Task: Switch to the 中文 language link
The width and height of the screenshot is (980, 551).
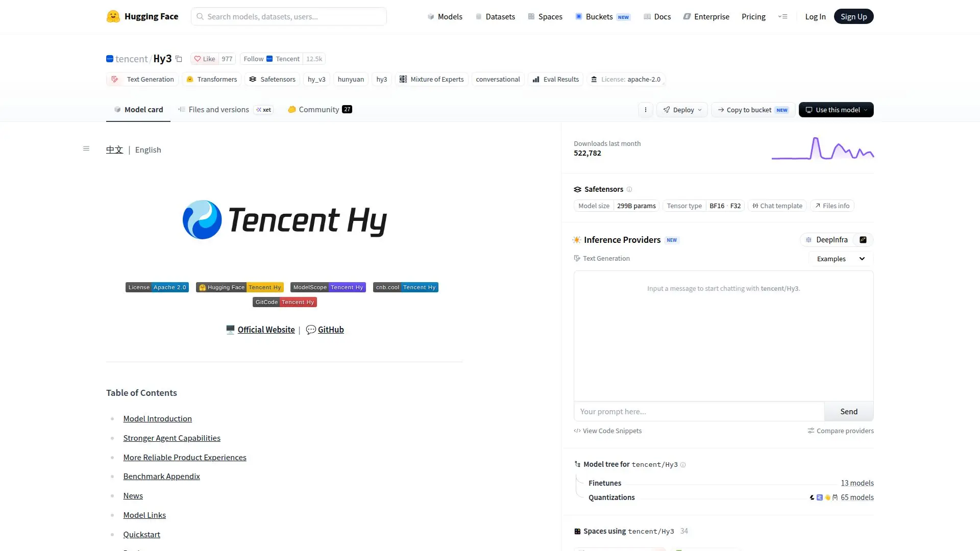Action: click(114, 149)
